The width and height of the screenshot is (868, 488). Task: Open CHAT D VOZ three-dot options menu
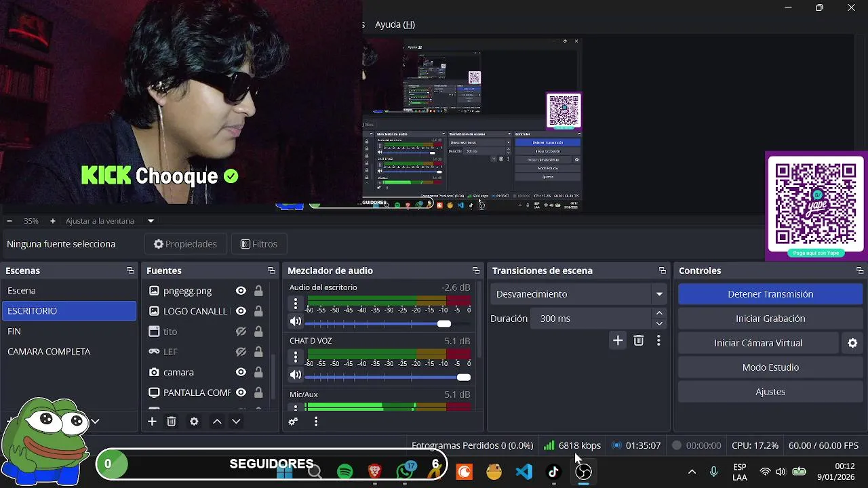[296, 357]
